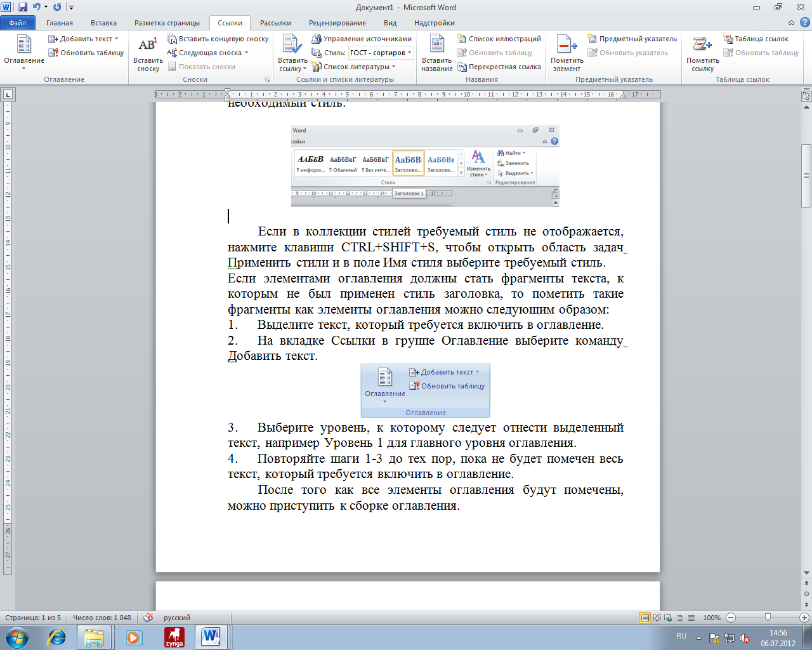
Task: Open Internet Explorer from taskbar
Action: pos(57,637)
